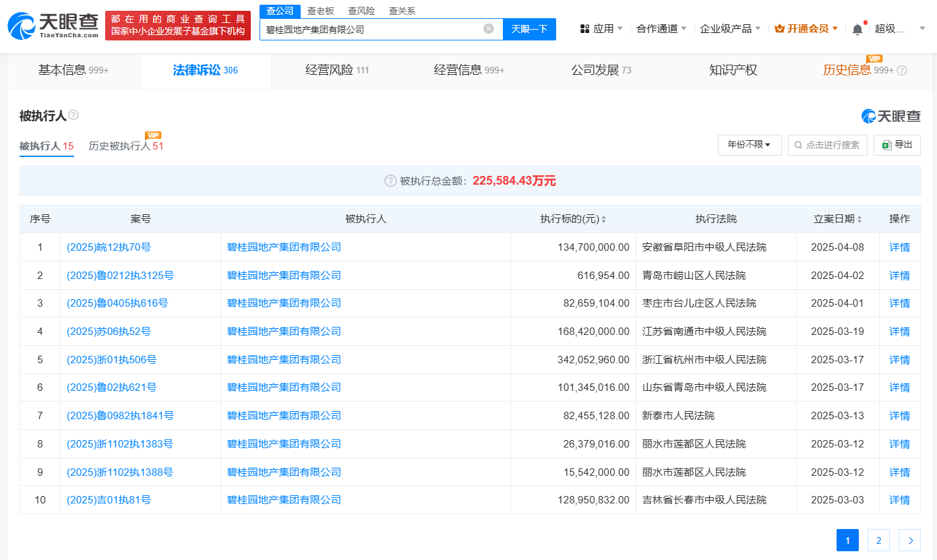Switch to 查关系 search tab
Screen dimensions: 937x560
click(402, 11)
